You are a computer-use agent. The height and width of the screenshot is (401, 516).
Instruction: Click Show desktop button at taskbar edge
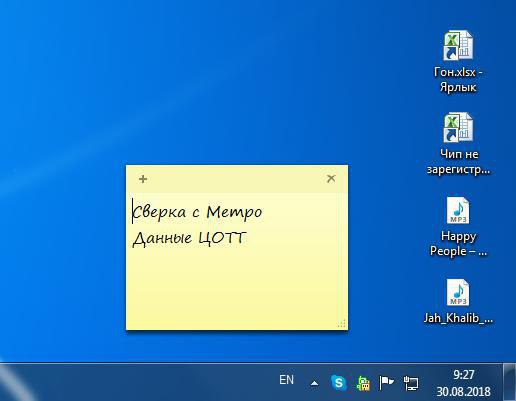tap(509, 382)
